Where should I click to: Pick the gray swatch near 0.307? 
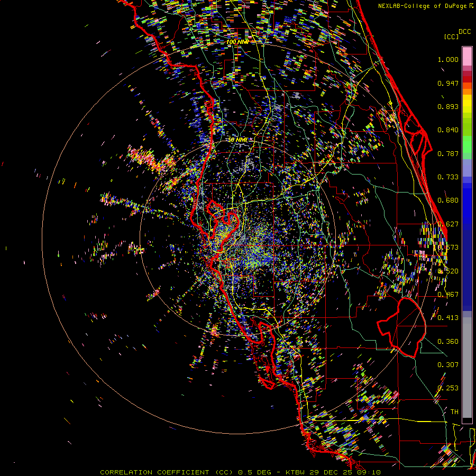tap(467, 368)
